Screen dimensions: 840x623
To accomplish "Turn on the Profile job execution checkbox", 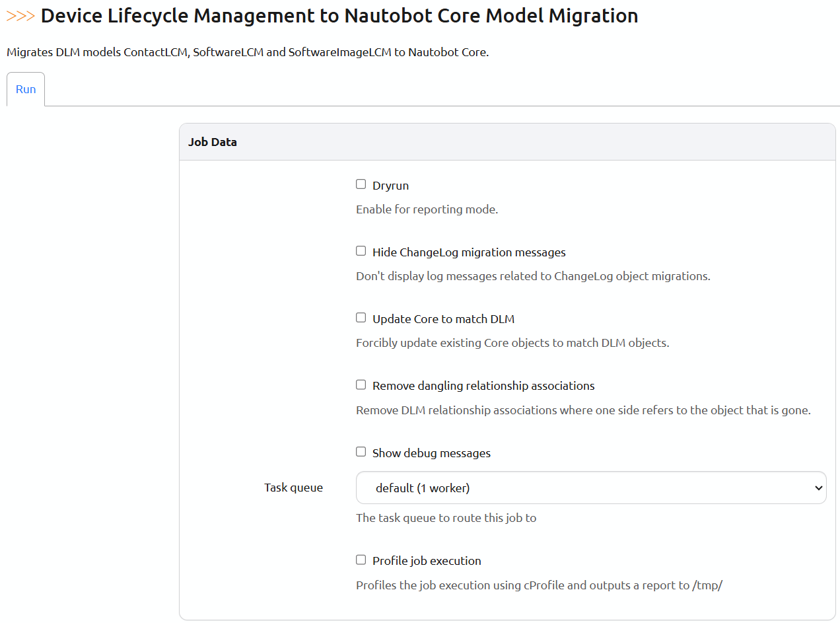I will pos(361,560).
